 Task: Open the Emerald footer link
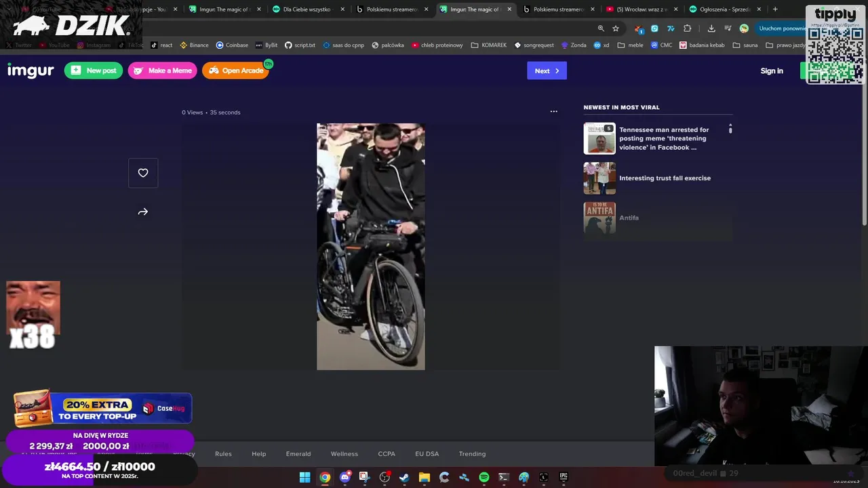(298, 453)
